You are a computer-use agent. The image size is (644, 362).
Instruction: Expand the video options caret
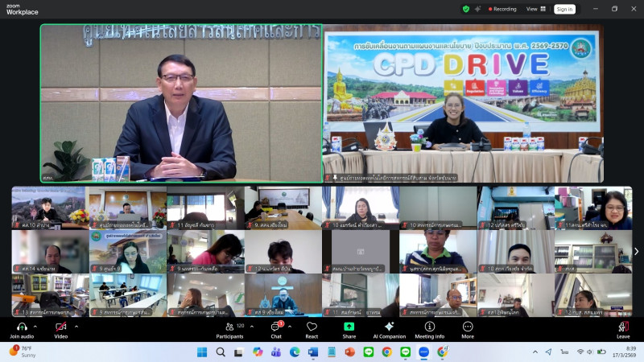tap(76, 326)
